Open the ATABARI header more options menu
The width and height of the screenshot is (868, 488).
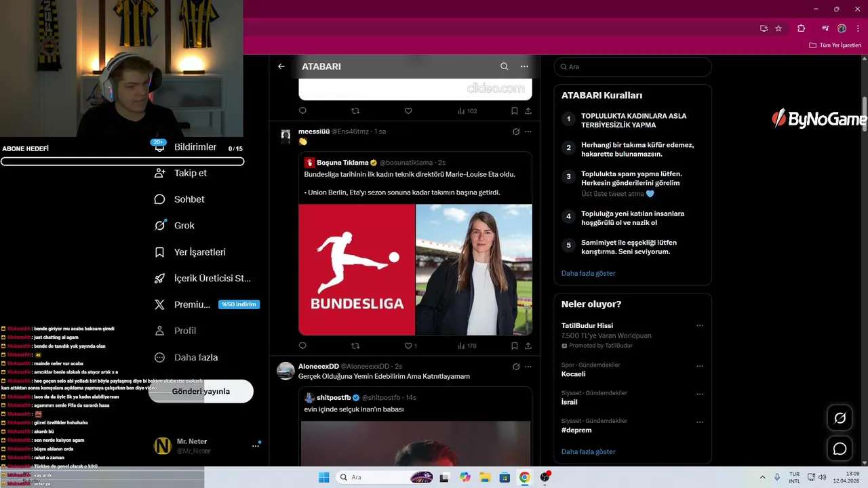[524, 66]
